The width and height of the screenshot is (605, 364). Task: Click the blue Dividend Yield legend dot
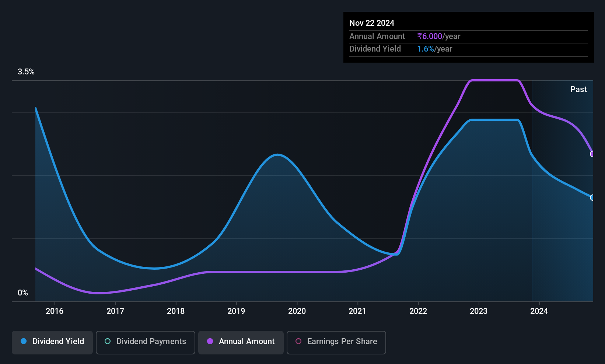[24, 341]
